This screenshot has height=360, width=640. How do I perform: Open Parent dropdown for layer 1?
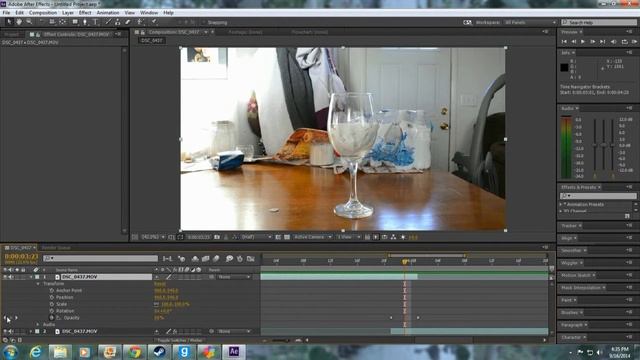click(x=234, y=277)
